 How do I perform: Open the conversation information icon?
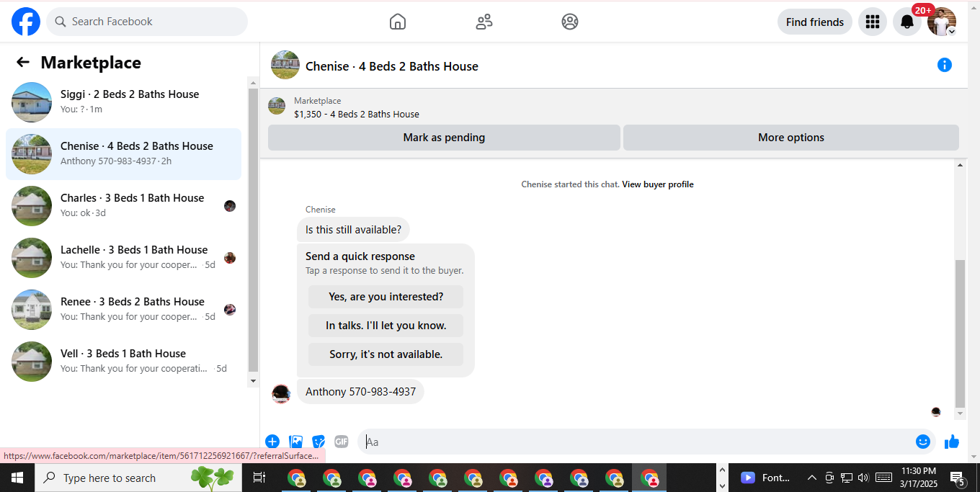[945, 65]
